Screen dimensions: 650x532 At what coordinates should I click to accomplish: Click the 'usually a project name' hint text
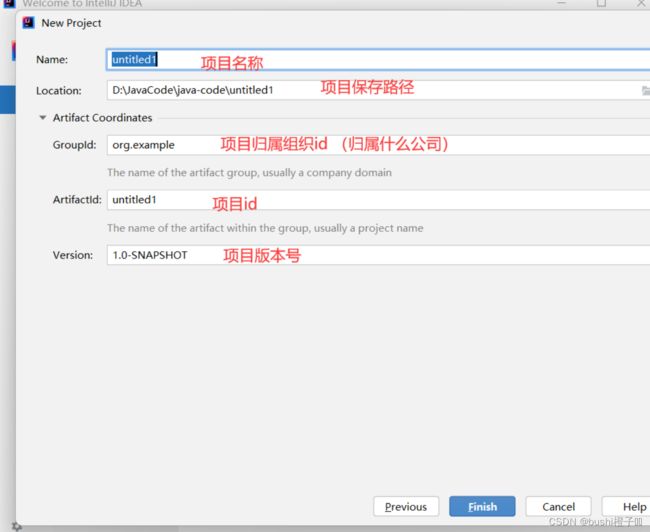[x=369, y=228]
